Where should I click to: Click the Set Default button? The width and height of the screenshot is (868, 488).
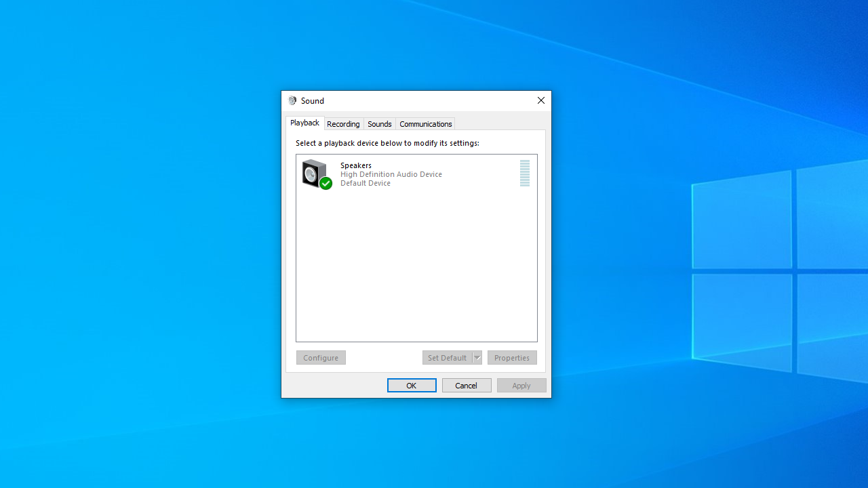[x=447, y=358]
